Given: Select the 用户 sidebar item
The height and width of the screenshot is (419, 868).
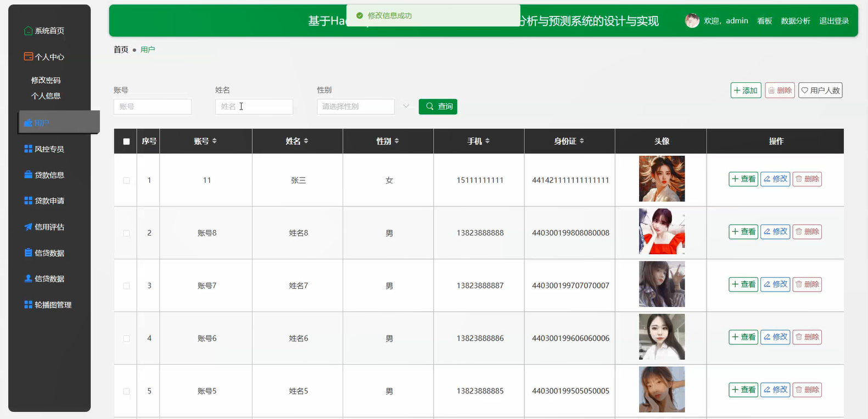Looking at the screenshot, I should pos(59,122).
